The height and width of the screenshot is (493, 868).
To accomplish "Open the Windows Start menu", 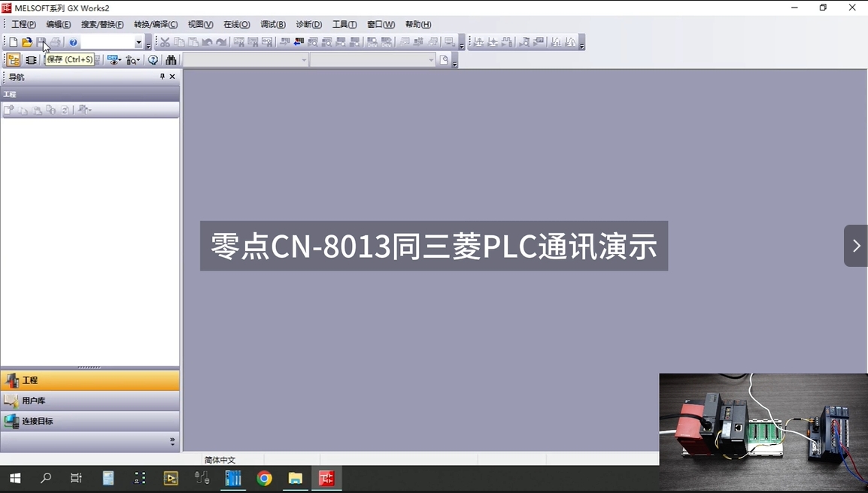I will [15, 478].
